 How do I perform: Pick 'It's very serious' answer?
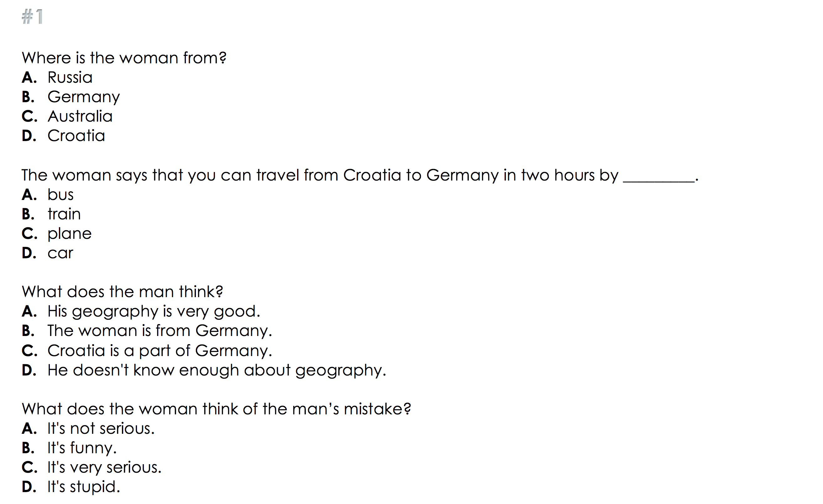[x=104, y=468]
